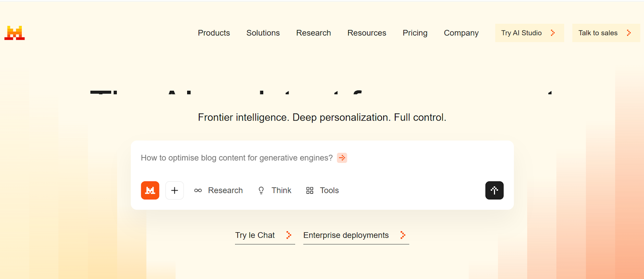Expand the Resources menu
Viewport: 644px width, 279px height.
[367, 33]
